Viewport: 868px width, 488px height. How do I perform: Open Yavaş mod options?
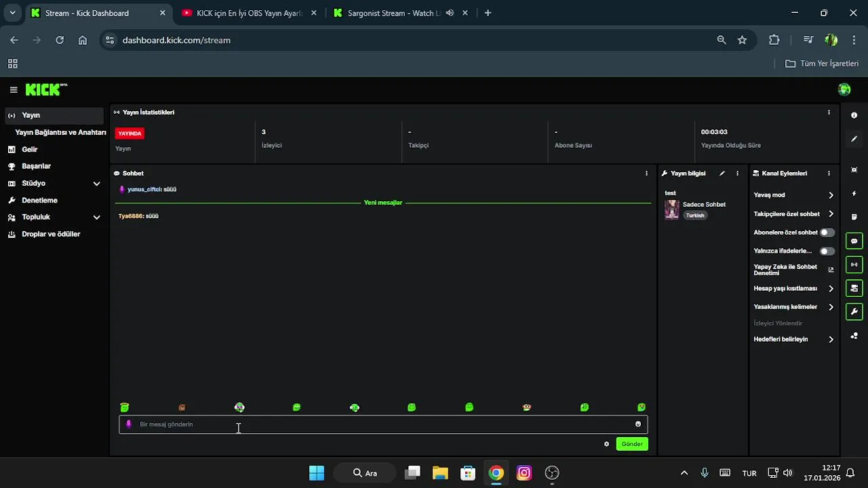tap(794, 195)
